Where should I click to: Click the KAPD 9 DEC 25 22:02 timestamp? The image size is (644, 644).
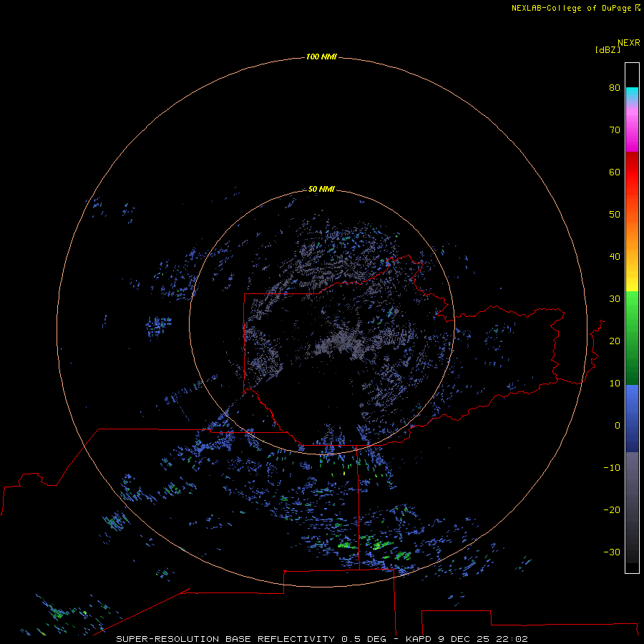click(467, 639)
